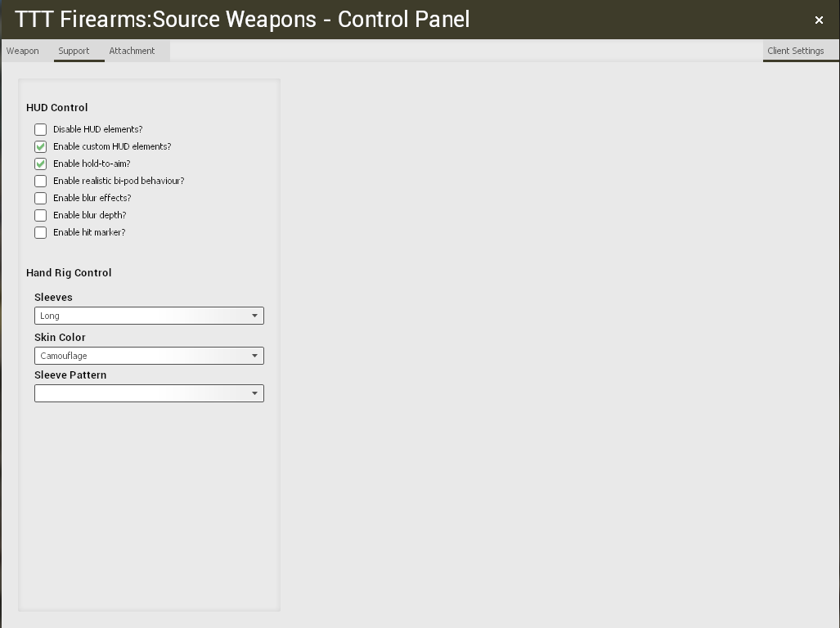Screen dimensions: 840x628
Task: Enable the hit marker checkbox
Action: point(40,232)
